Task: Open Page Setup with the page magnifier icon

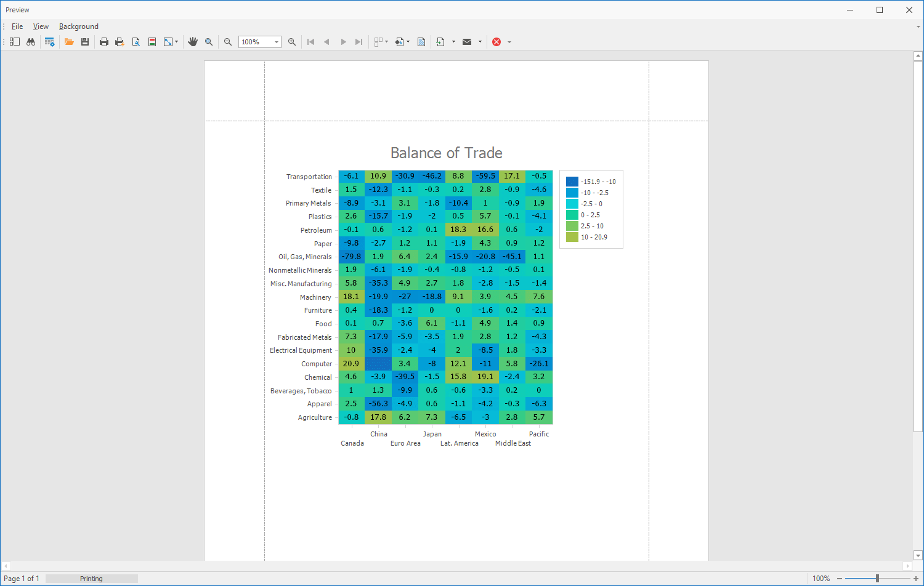Action: (136, 42)
